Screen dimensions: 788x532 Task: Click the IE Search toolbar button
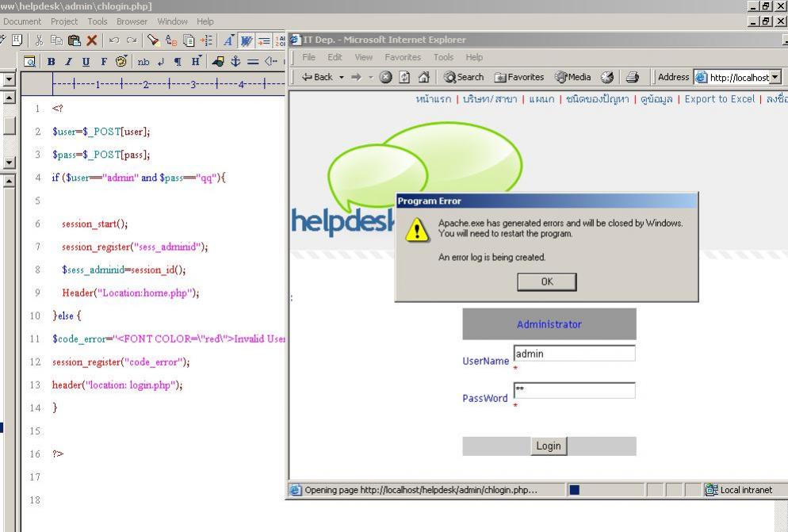click(463, 77)
